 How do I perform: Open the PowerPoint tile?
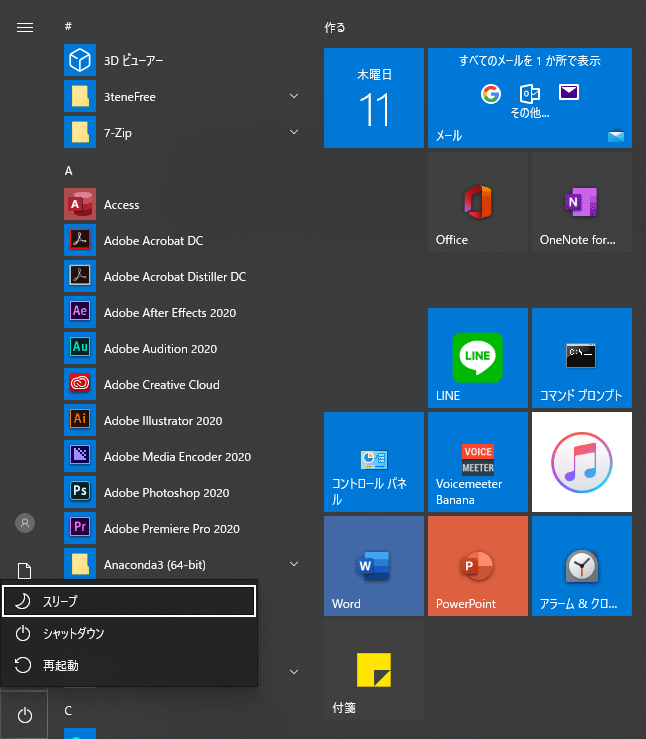click(478, 566)
